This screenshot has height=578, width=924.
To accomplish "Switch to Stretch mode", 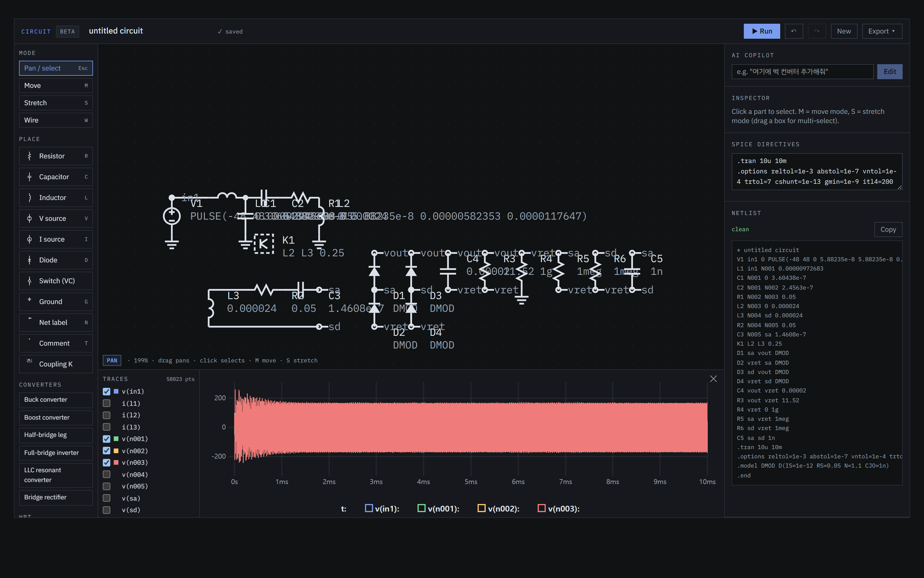I will pos(56,103).
